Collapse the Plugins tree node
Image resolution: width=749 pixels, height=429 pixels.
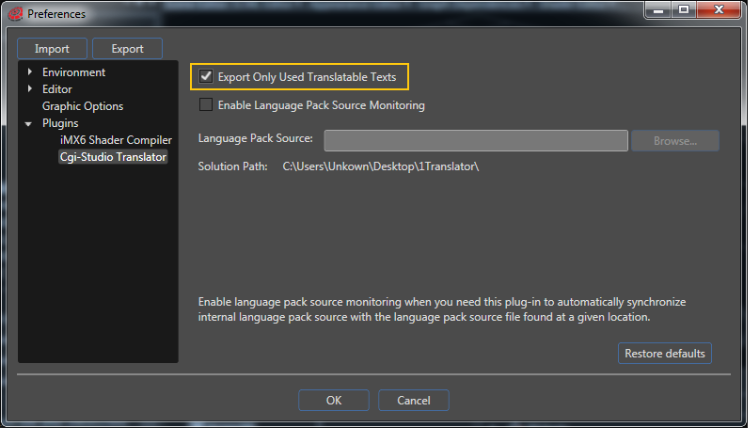point(29,124)
